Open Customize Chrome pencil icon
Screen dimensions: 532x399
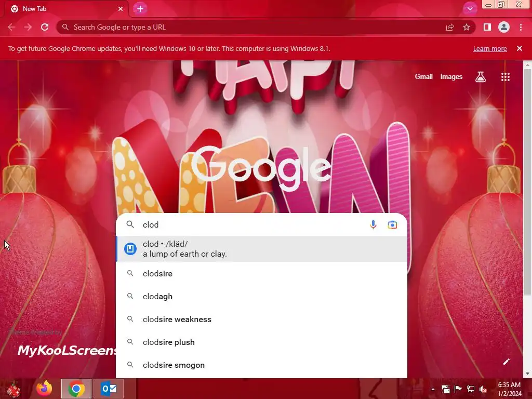tap(506, 362)
